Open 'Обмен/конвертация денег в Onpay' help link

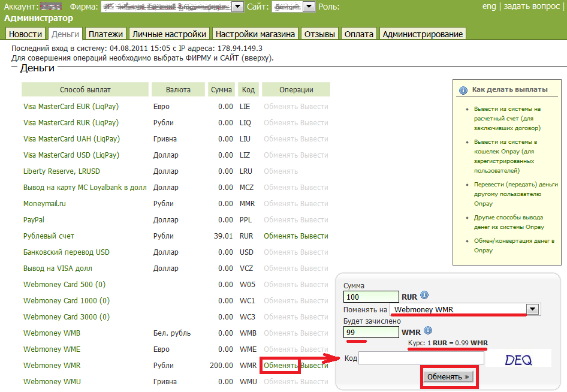[514, 246]
